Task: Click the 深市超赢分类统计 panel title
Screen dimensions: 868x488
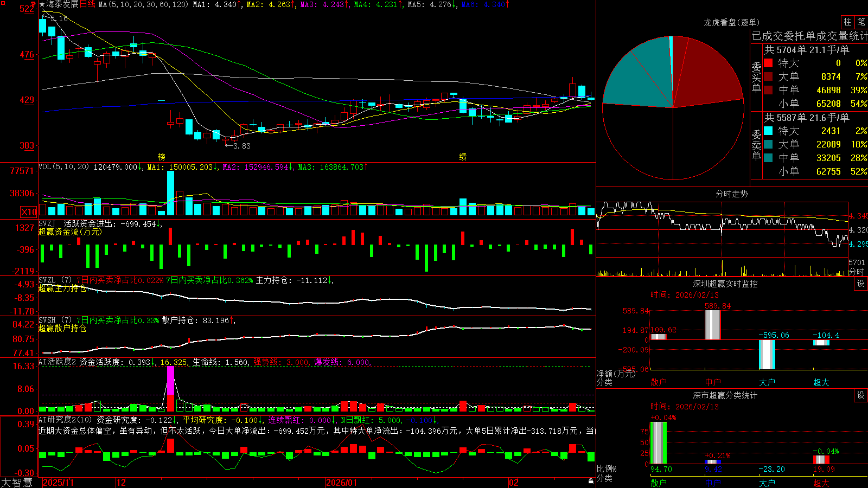Action: 725,395
